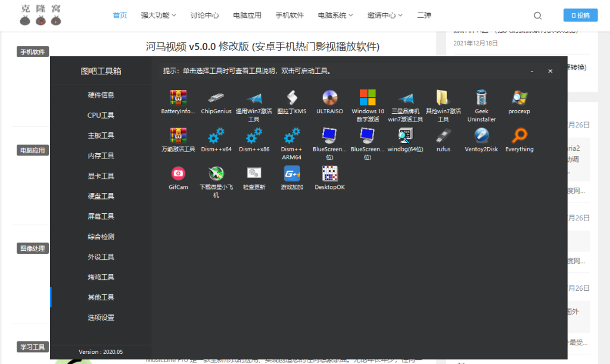Image resolution: width=610 pixels, height=364 pixels.
Task: Launch the ULTRAISO icon
Action: [x=329, y=98]
